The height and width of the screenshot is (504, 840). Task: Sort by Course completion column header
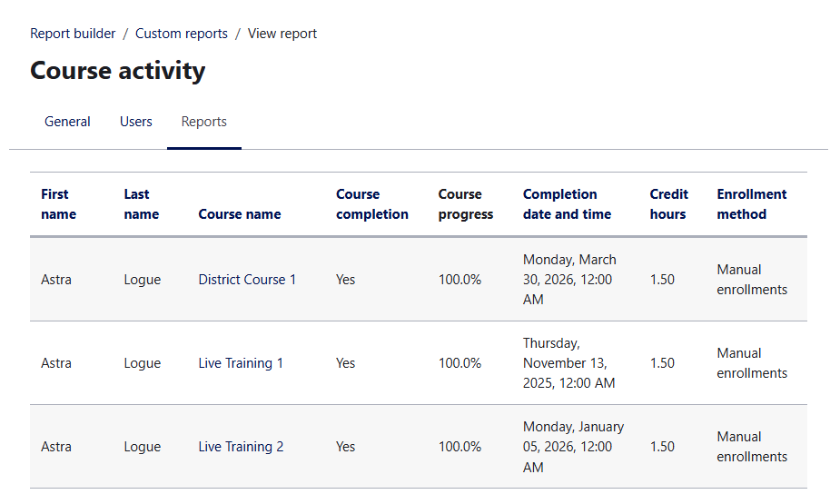tap(372, 204)
